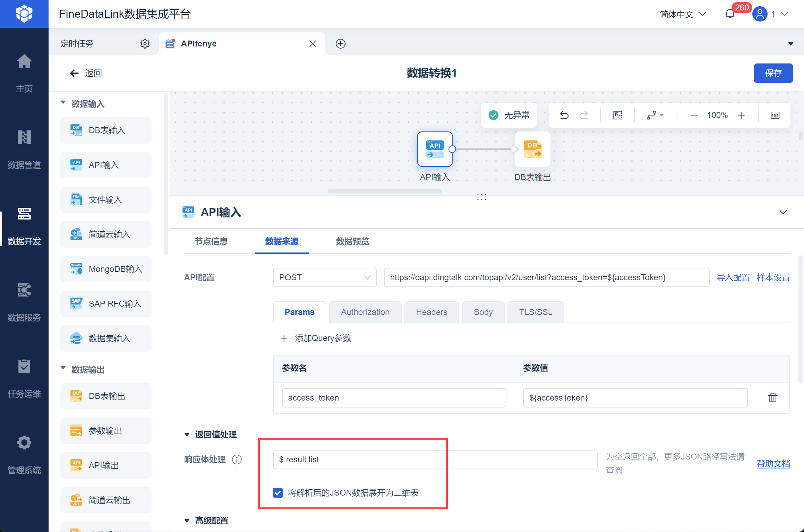Click the canvas horizontal scrollbar
This screenshot has height=532, width=804.
tap(384, 191)
